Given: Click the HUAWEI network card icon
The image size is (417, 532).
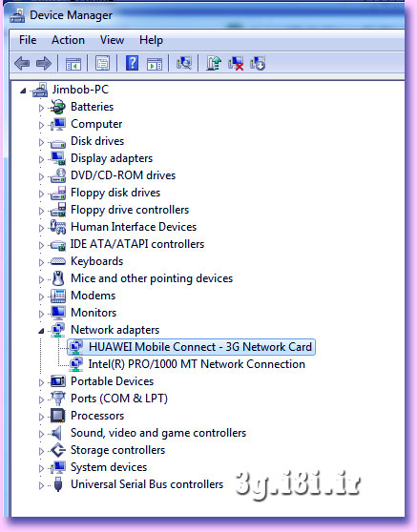Looking at the screenshot, I should [75, 347].
